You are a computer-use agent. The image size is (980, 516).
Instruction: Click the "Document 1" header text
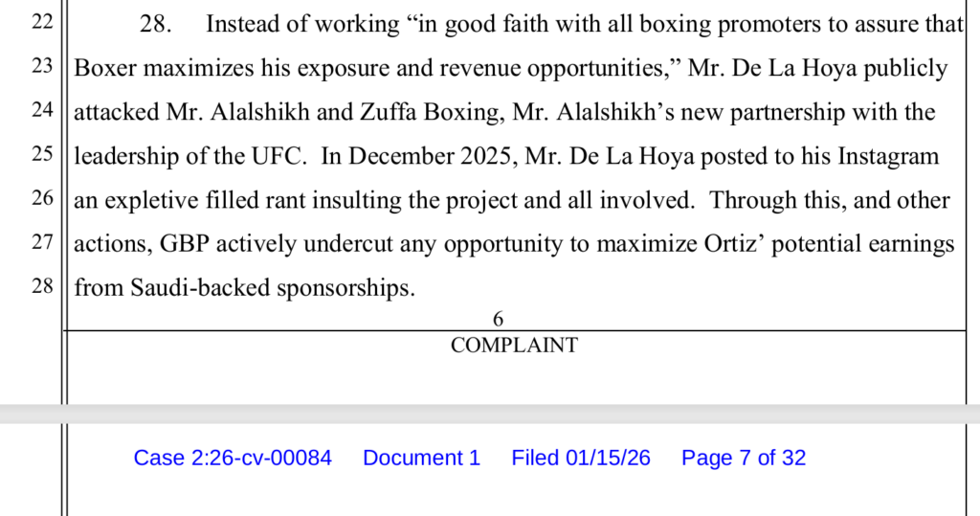click(x=421, y=458)
